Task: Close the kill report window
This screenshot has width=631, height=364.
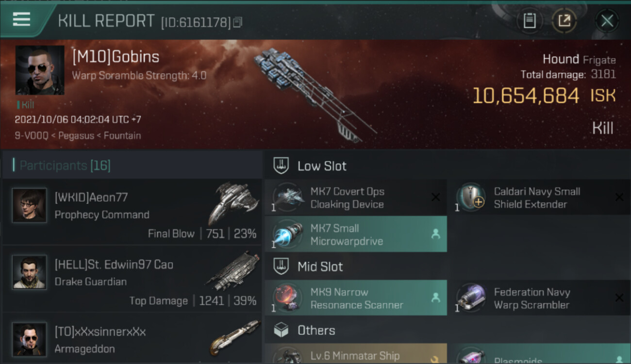Action: [607, 20]
